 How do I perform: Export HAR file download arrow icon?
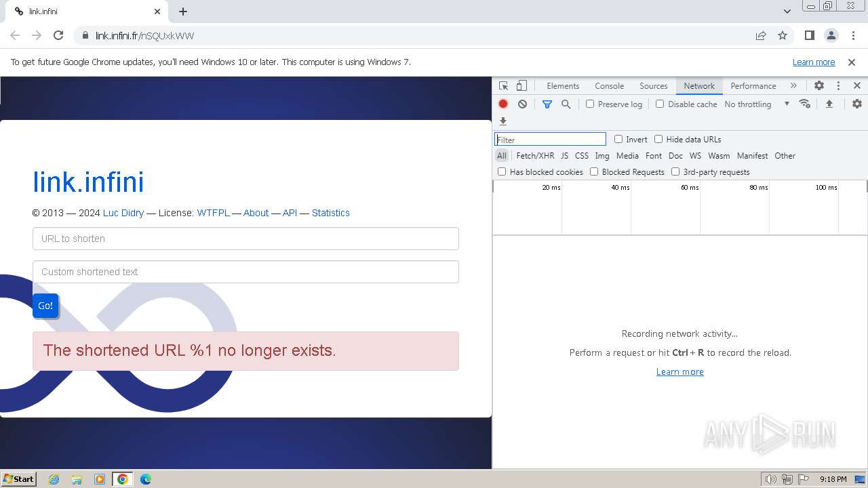503,121
